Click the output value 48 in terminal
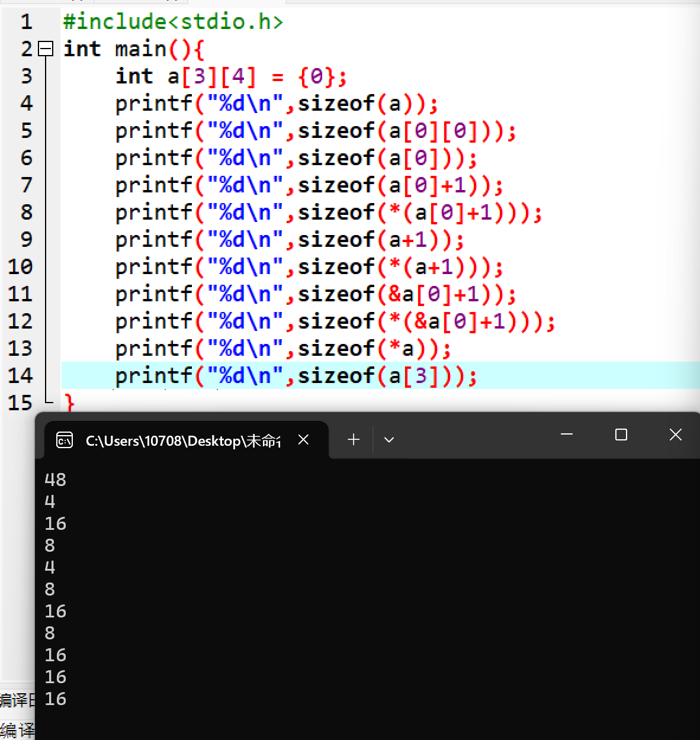 [x=55, y=480]
